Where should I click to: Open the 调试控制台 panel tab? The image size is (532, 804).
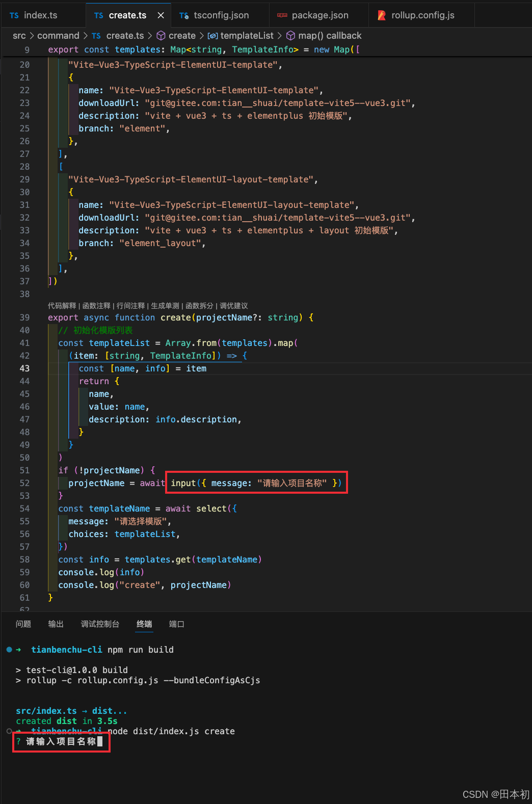pyautogui.click(x=100, y=624)
